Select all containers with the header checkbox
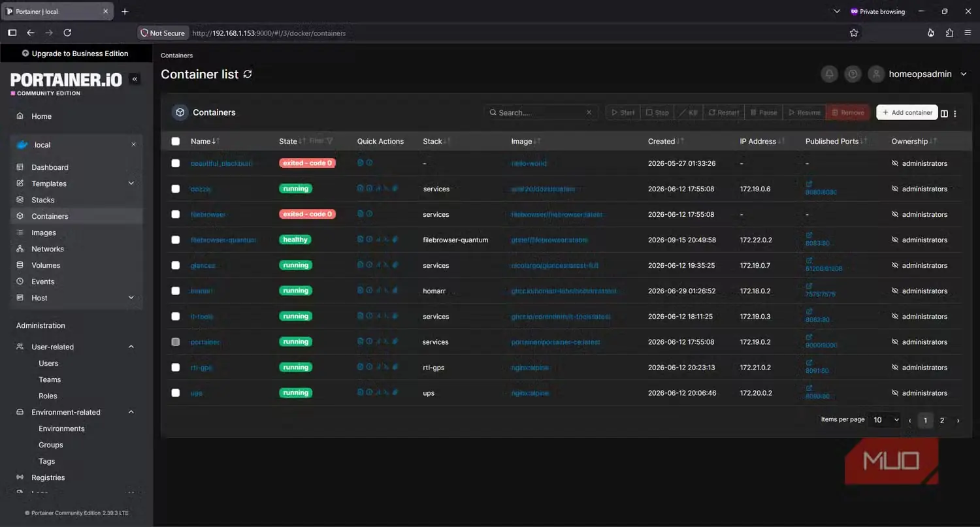This screenshot has height=527, width=980. click(175, 141)
